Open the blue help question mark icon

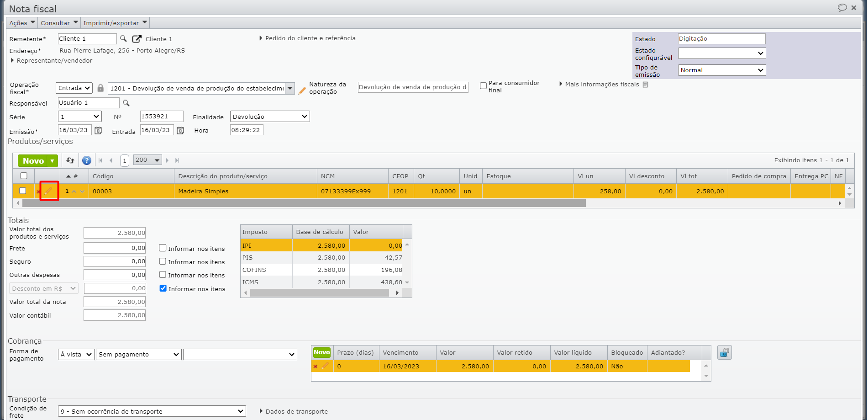point(87,160)
